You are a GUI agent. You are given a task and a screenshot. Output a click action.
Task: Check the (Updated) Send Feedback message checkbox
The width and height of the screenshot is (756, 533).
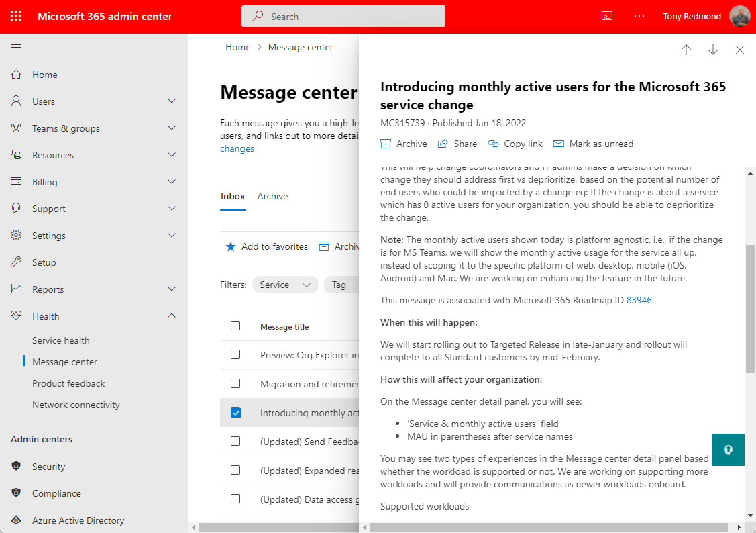coord(235,441)
